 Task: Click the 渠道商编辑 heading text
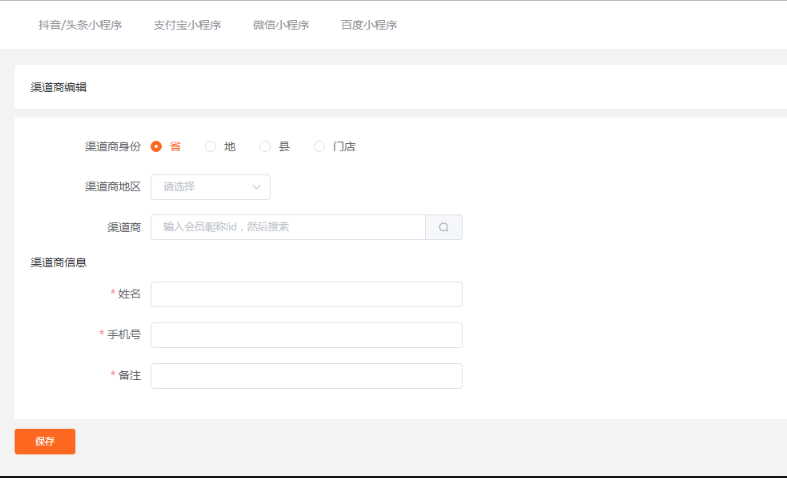click(x=59, y=87)
